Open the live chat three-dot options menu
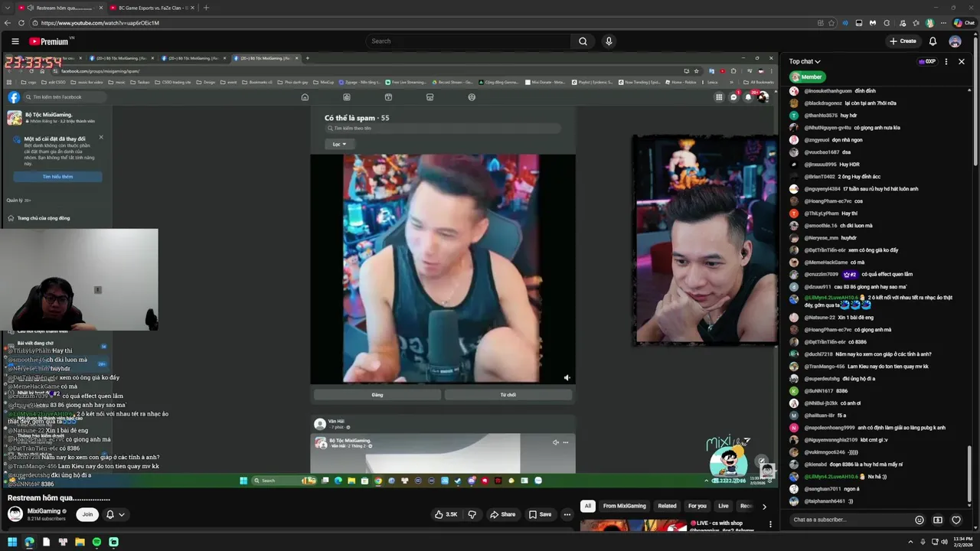The width and height of the screenshot is (980, 551). click(946, 61)
